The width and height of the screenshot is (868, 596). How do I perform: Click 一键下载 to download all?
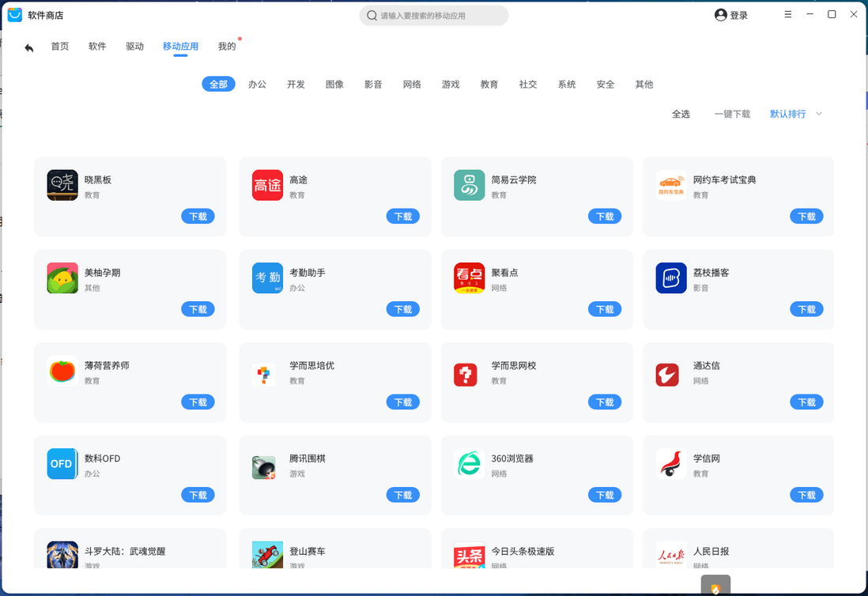pyautogui.click(x=732, y=114)
